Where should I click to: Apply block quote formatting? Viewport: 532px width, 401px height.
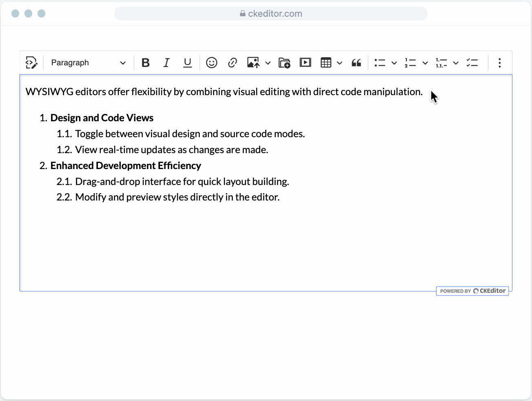click(356, 63)
